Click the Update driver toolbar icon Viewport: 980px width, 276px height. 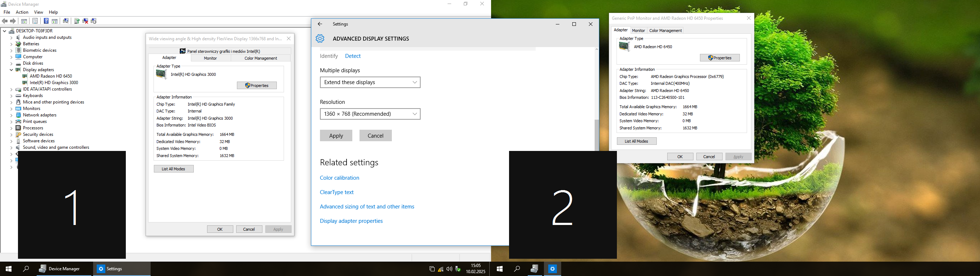click(x=77, y=21)
